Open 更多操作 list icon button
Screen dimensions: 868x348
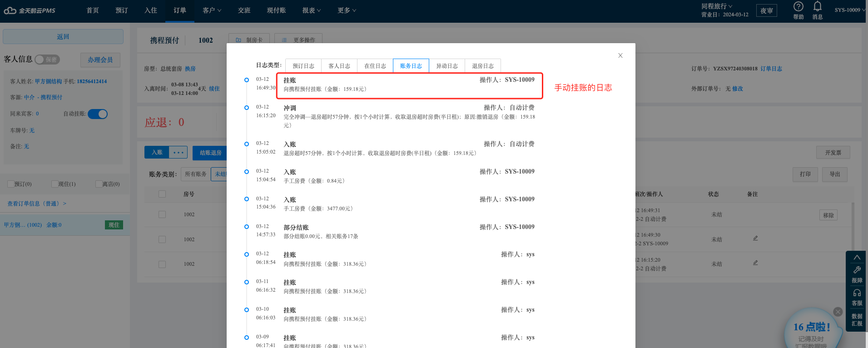(x=298, y=40)
